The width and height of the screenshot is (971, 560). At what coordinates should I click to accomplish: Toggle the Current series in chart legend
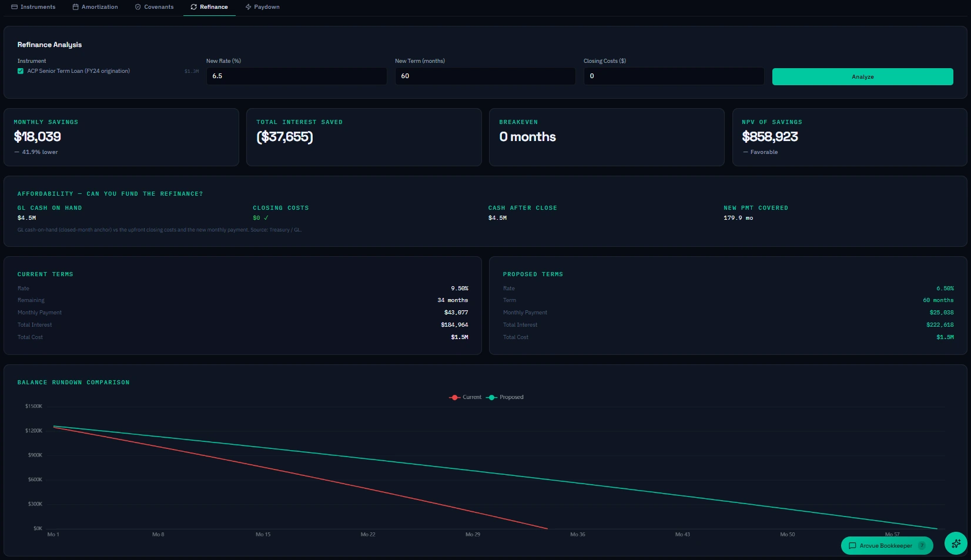click(465, 397)
